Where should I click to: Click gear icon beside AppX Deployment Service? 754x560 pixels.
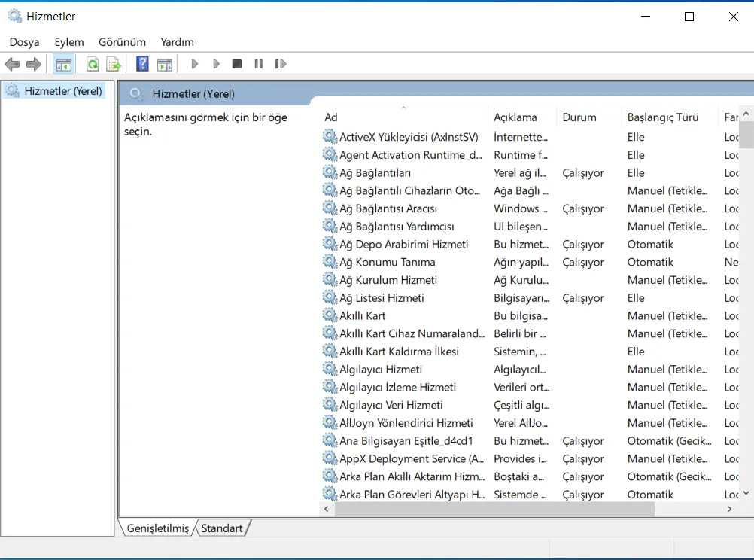(330, 458)
